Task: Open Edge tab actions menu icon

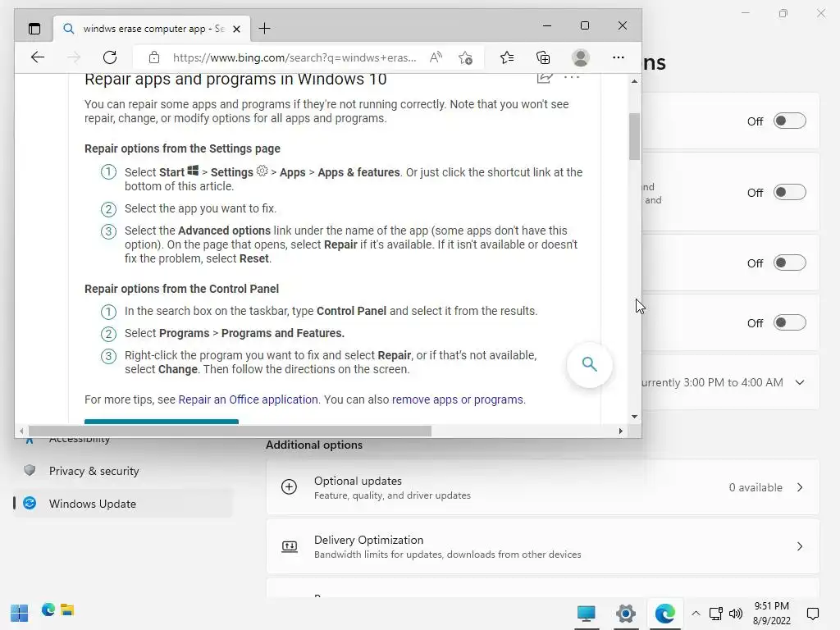Action: point(34,29)
